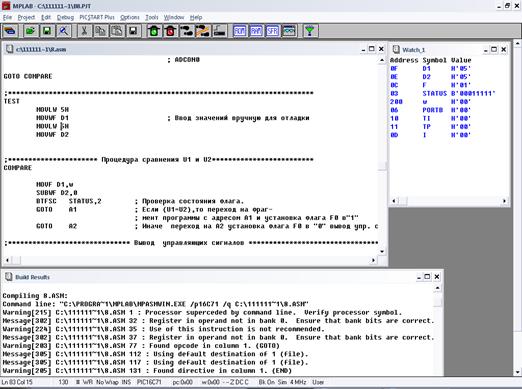Click the green funnel icon in toolbar

click(310, 31)
